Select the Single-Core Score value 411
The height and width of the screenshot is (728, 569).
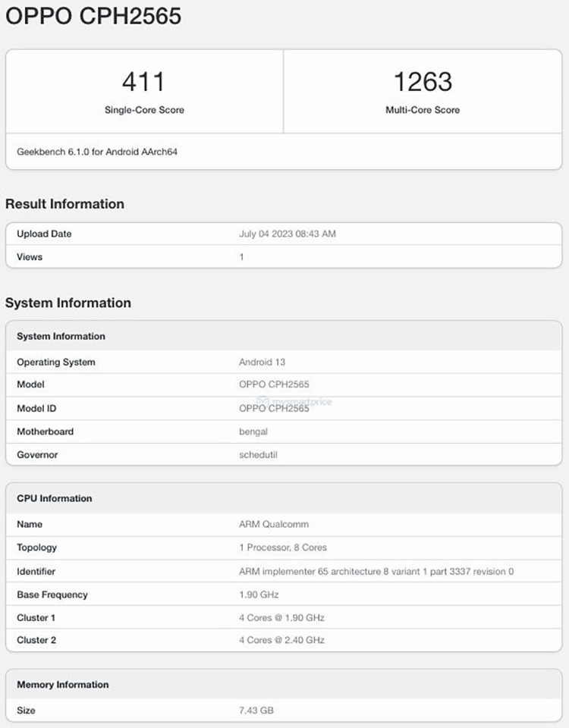pos(144,81)
